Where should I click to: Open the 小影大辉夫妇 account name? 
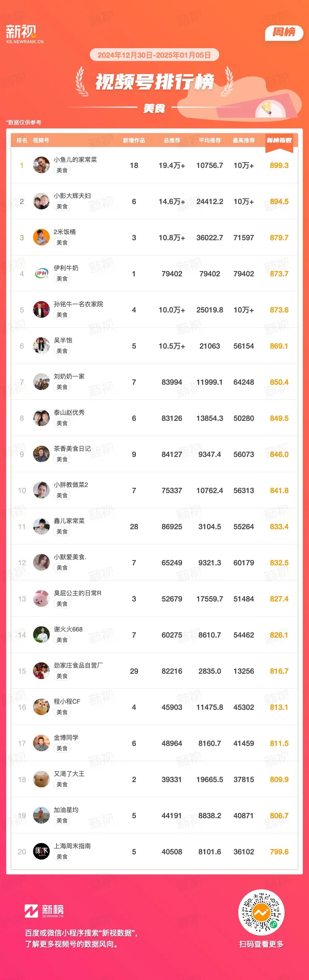coord(72,195)
